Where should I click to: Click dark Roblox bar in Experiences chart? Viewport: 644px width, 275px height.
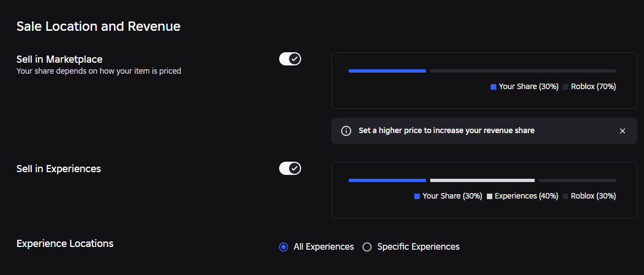578,180
